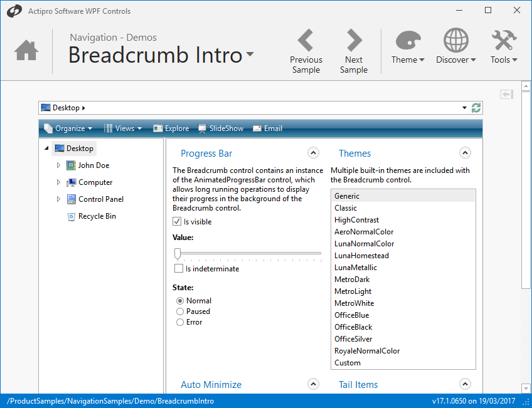Click the SlideShow toolbar icon
The width and height of the screenshot is (532, 408).
(203, 128)
